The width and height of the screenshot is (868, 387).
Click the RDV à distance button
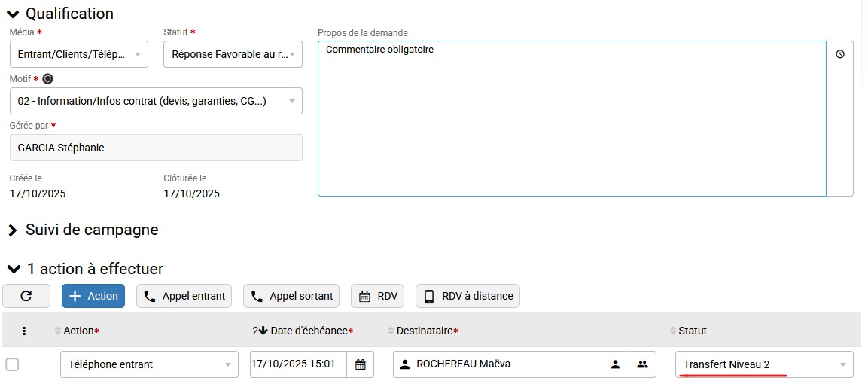pos(468,296)
